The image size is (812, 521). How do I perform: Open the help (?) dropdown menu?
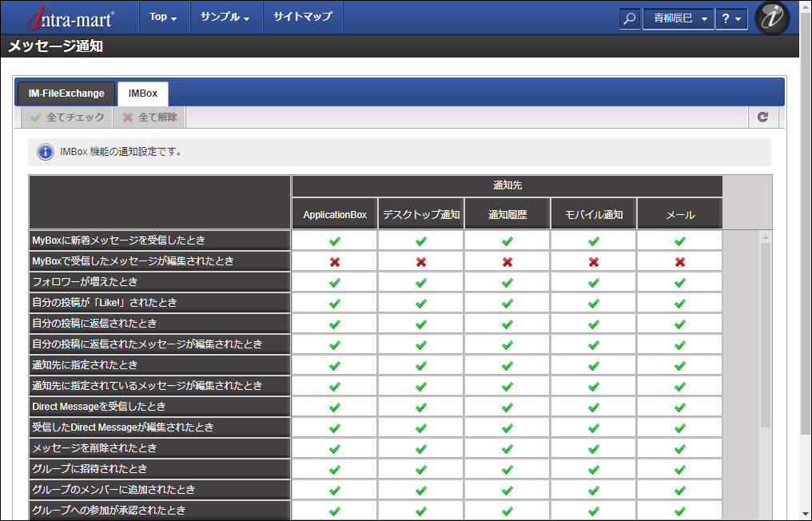pos(730,18)
